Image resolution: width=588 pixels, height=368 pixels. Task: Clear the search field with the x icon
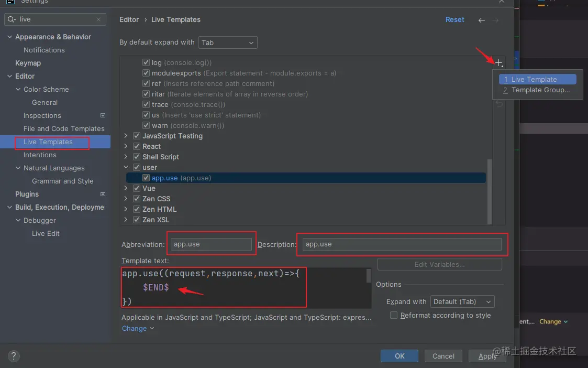pyautogui.click(x=98, y=19)
